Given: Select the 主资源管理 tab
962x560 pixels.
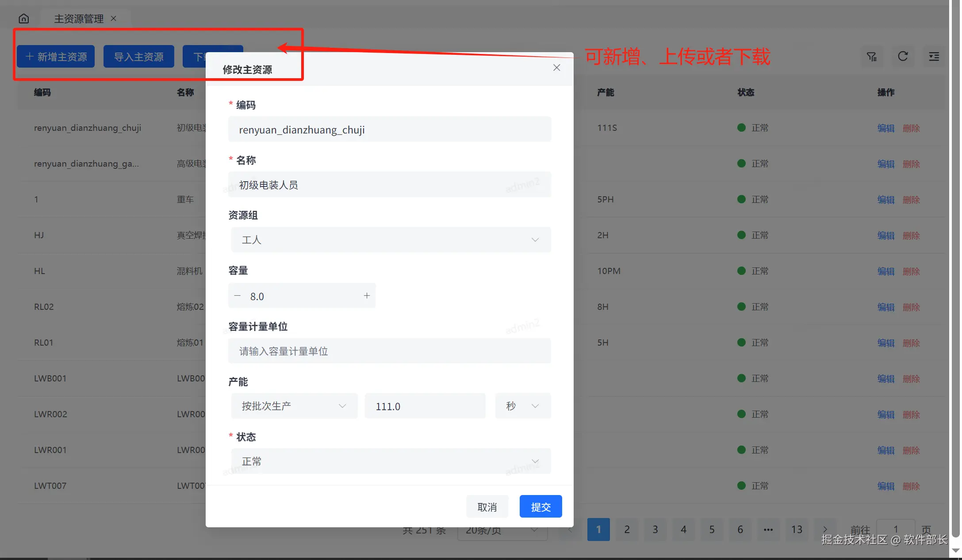Looking at the screenshot, I should [x=79, y=19].
